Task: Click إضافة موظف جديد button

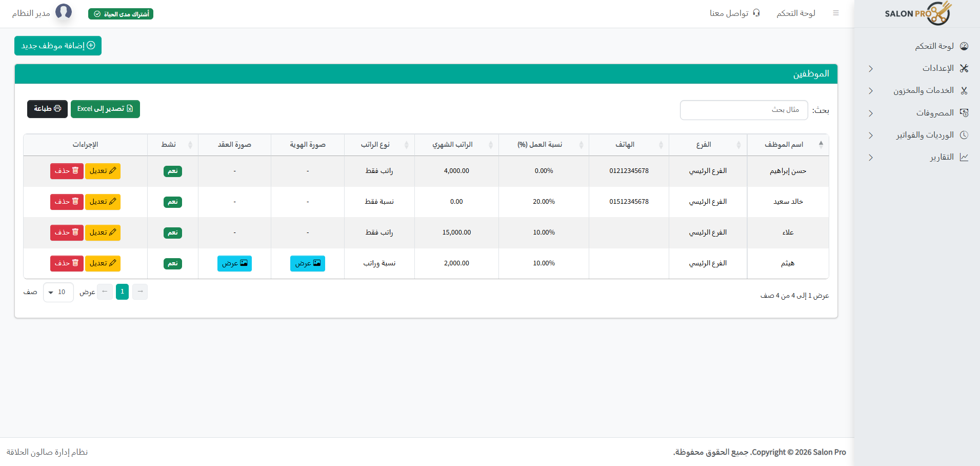Action: tap(57, 46)
